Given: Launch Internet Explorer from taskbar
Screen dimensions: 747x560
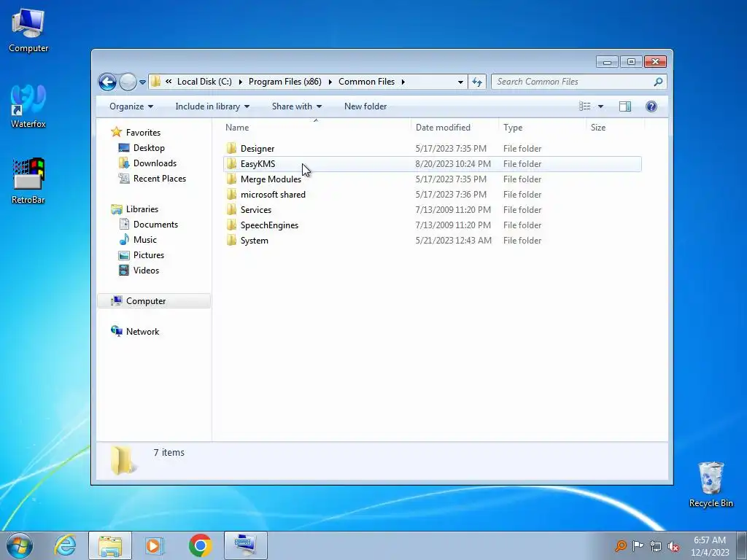Looking at the screenshot, I should tap(65, 545).
